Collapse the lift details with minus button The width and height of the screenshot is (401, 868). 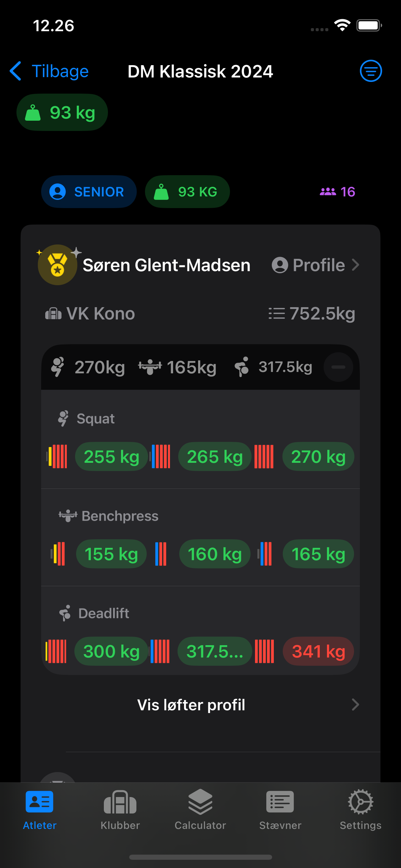[x=338, y=367]
